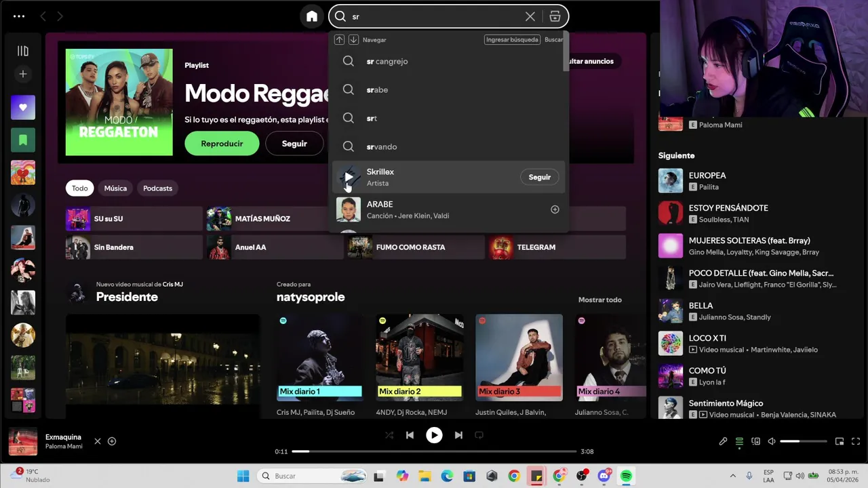The height and width of the screenshot is (488, 868).
Task: Adjust the volume slider
Action: click(804, 441)
